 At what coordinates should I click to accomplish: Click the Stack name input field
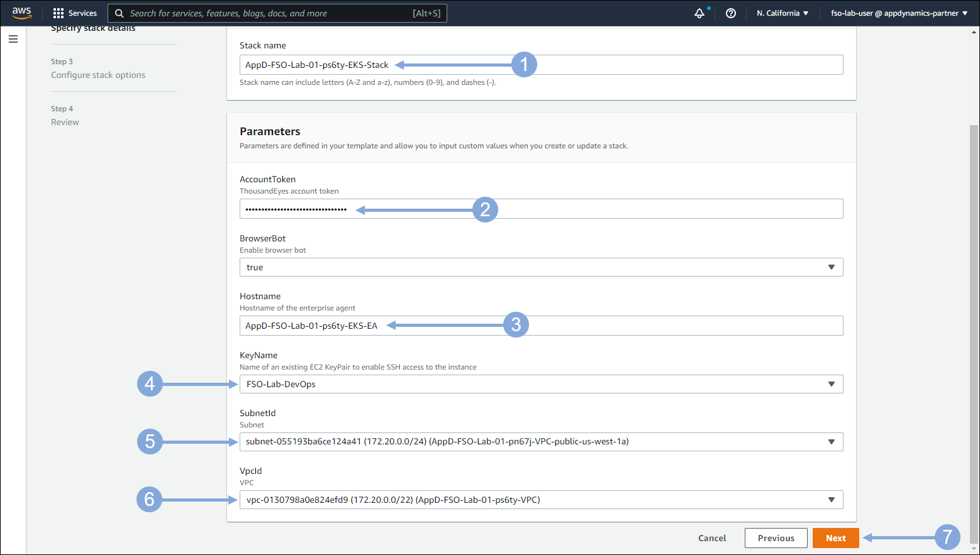pos(541,65)
